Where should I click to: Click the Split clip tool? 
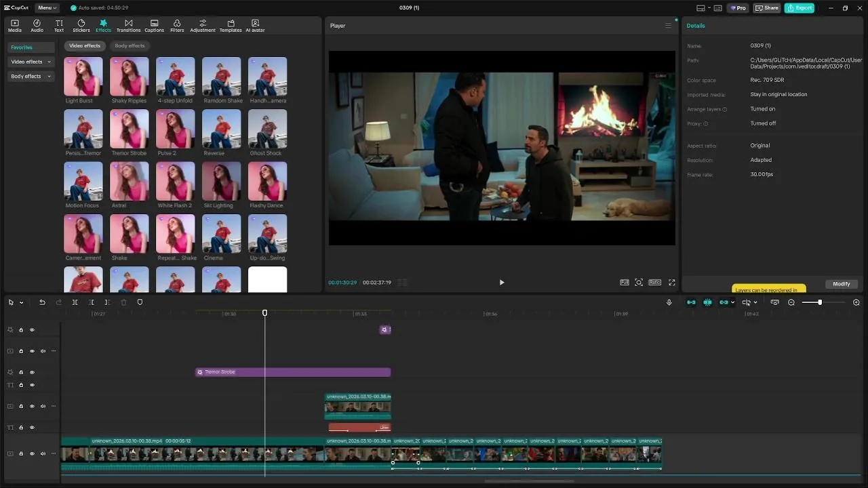tap(75, 302)
